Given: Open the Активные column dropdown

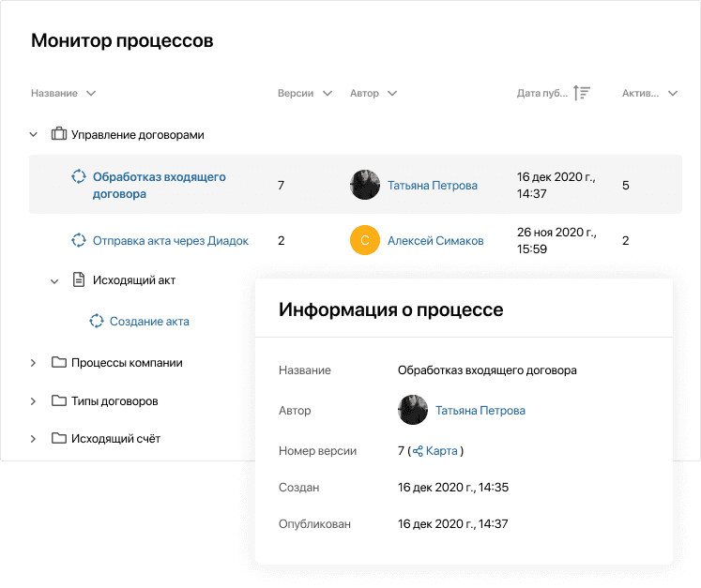Looking at the screenshot, I should 673,94.
